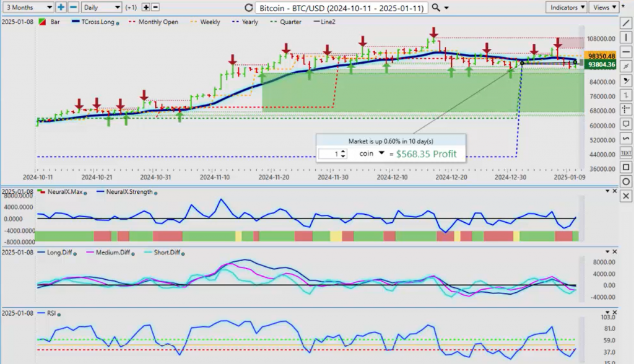634x364 pixels.
Task: Open the NeuralX panel options arrow
Action: point(607,191)
